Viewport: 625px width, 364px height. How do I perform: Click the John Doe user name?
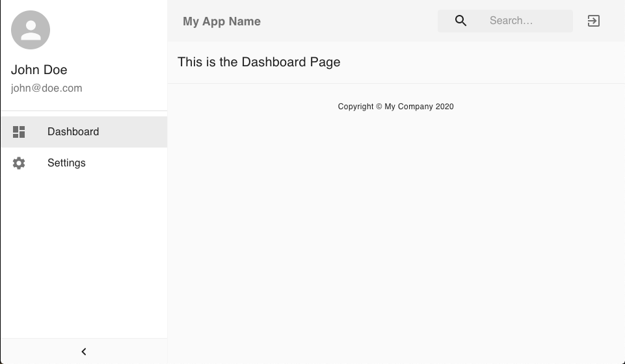click(39, 70)
